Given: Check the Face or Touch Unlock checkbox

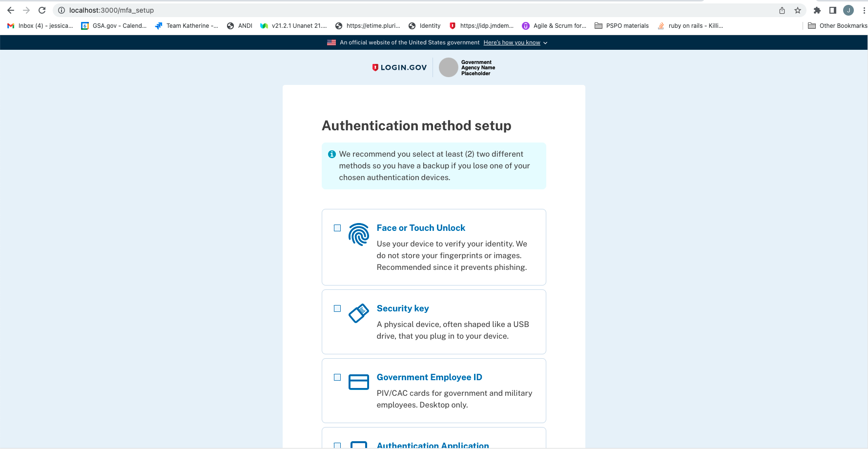Looking at the screenshot, I should point(337,228).
